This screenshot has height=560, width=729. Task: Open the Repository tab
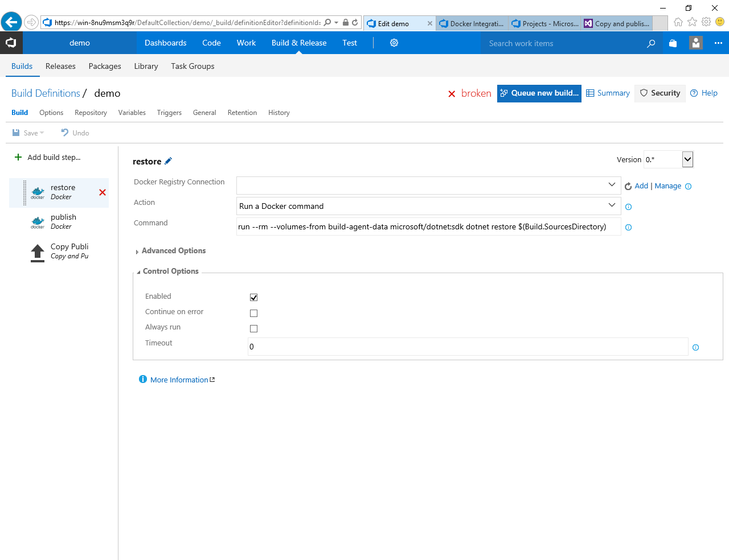click(x=91, y=113)
